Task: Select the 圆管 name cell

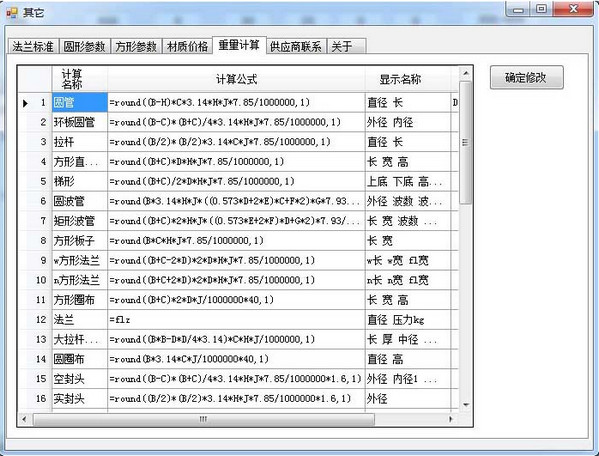Action: 80,102
